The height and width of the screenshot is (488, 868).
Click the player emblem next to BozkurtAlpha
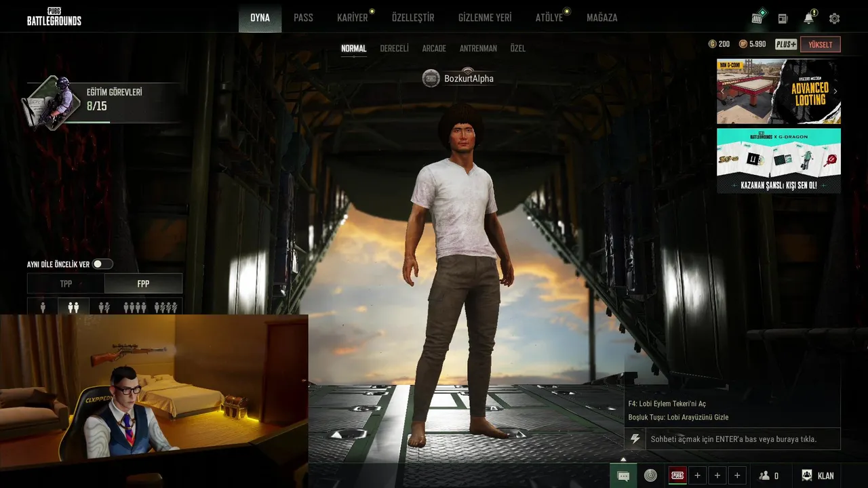(x=431, y=79)
